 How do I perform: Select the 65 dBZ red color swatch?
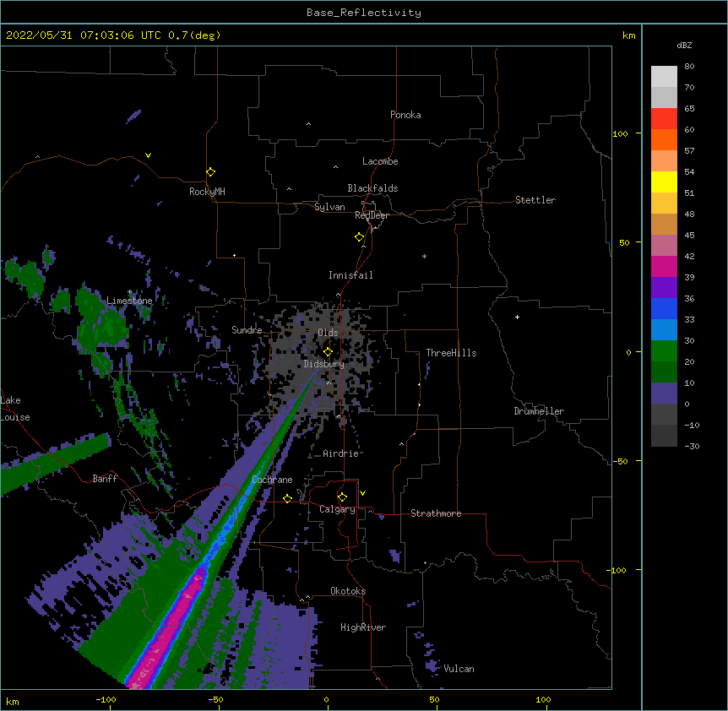[664, 118]
